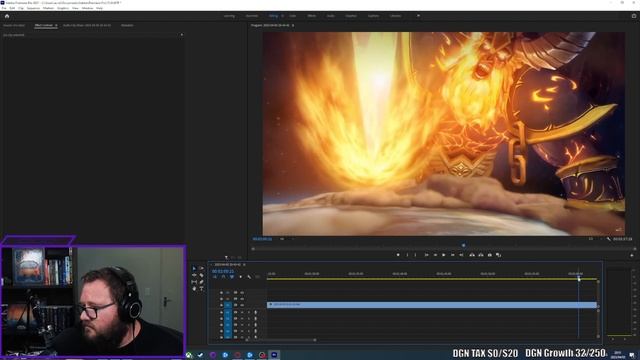The image size is (640, 360).
Task: Click the timeline horizontal zoom scrollbar
Action: pos(281,340)
